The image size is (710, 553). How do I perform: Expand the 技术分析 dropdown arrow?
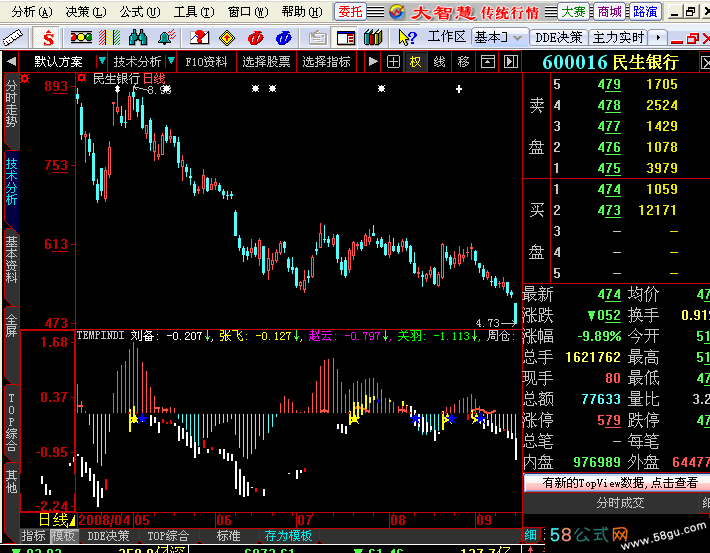pyautogui.click(x=171, y=61)
